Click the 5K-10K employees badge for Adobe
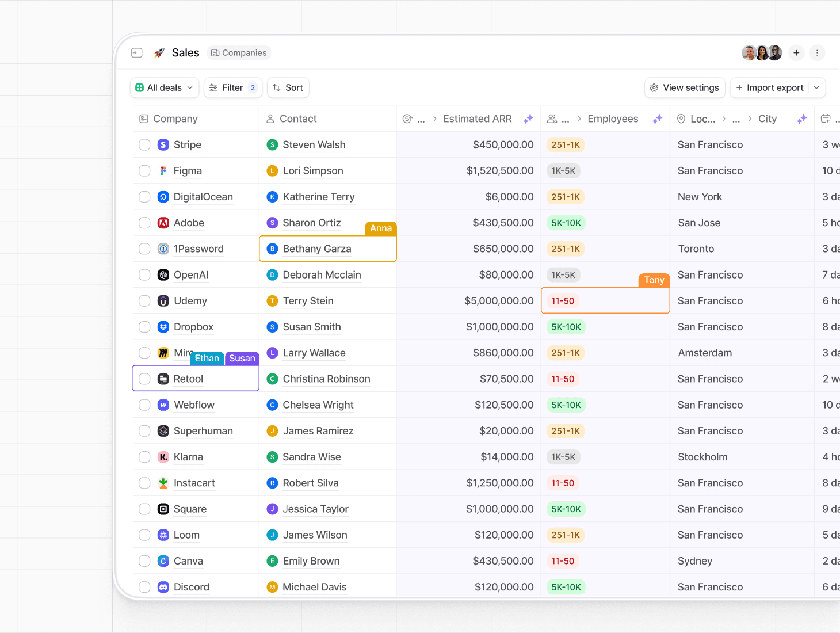Screen dimensions: 840x633 click(566, 223)
